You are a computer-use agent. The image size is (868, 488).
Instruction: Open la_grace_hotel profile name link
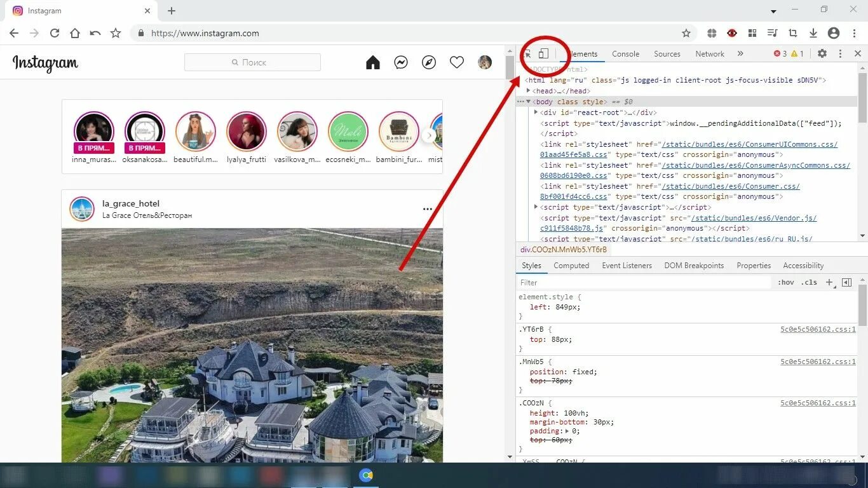click(131, 203)
